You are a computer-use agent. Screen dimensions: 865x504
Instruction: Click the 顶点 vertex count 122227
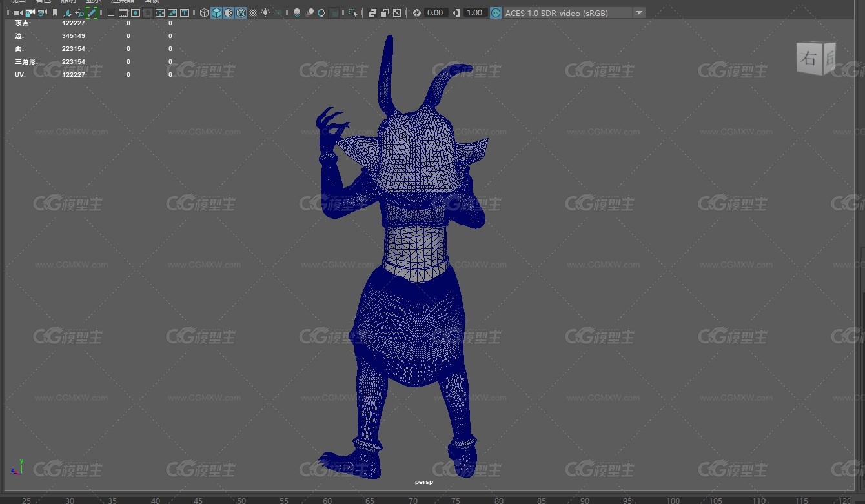(73, 23)
